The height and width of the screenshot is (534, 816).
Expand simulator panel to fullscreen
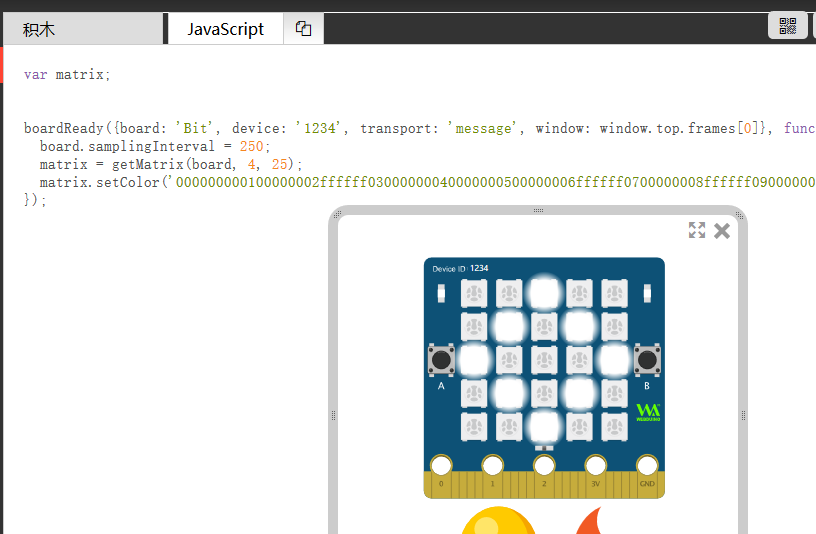click(697, 230)
